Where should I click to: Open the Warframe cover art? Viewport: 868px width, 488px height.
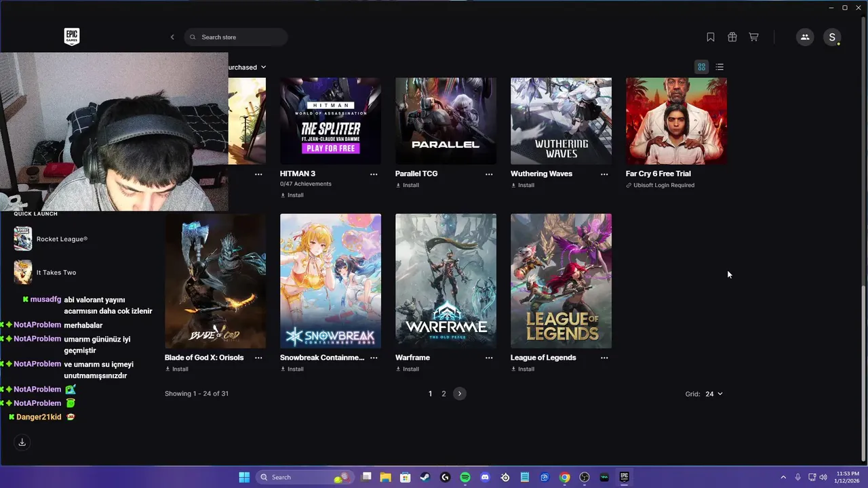(446, 281)
